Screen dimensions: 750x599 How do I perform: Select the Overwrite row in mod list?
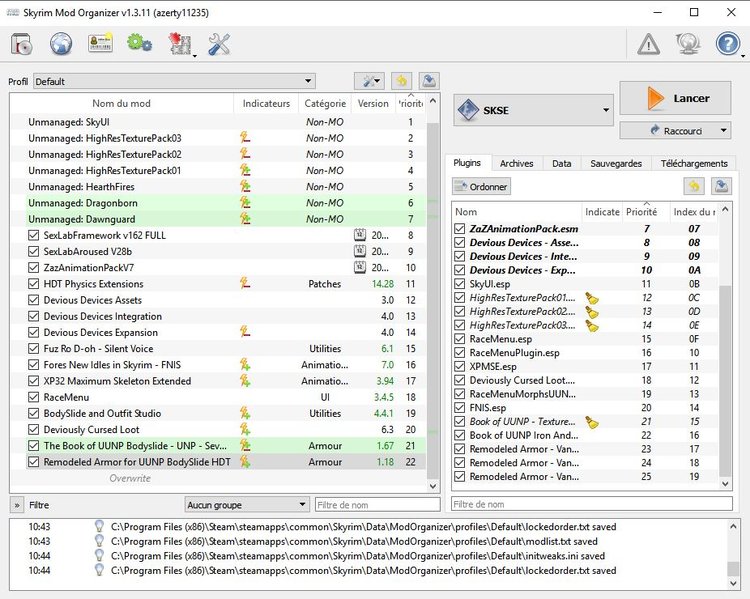tap(218, 478)
